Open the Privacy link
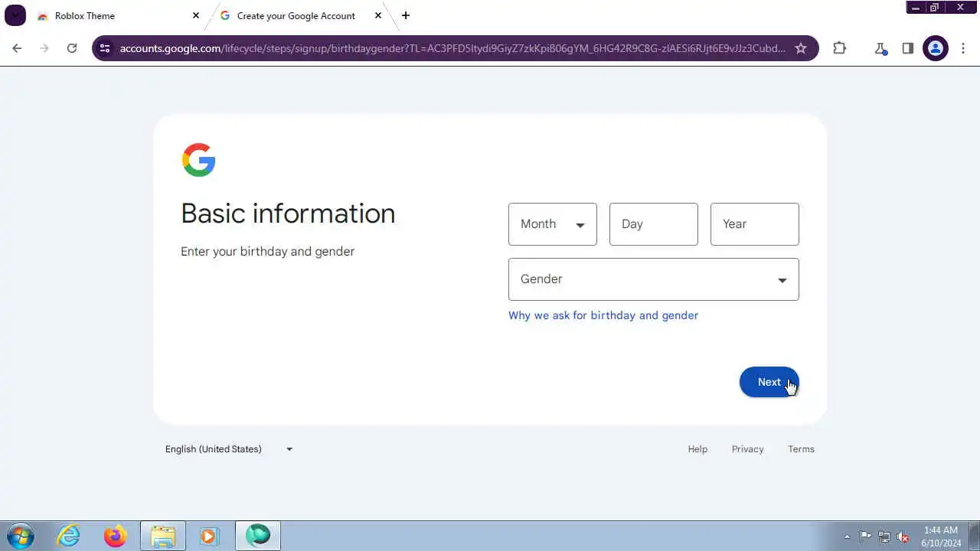The width and height of the screenshot is (980, 551). (x=748, y=449)
